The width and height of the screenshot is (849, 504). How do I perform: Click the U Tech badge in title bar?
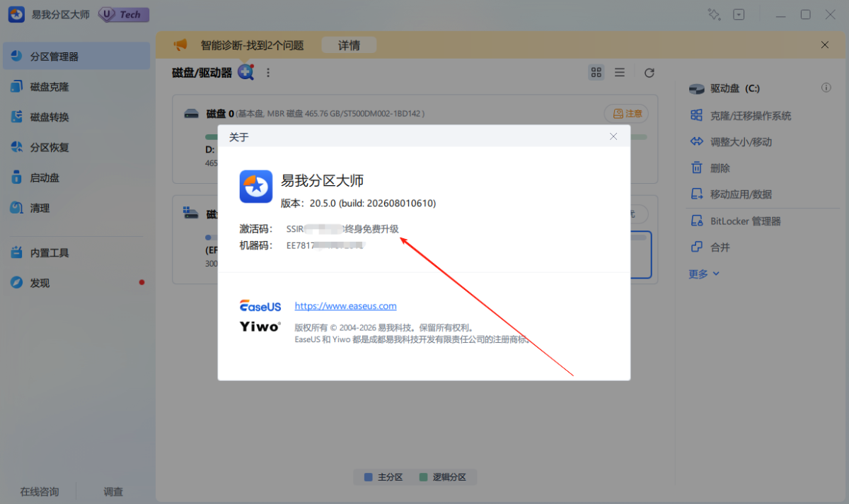[x=123, y=14]
